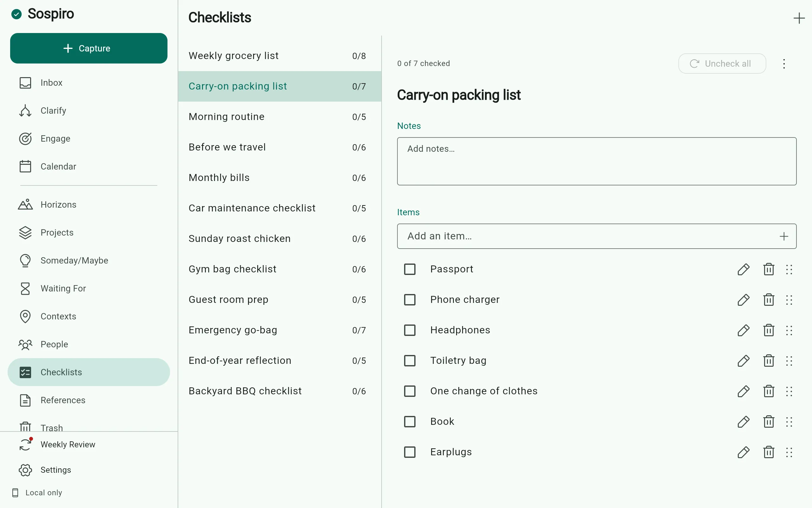The height and width of the screenshot is (508, 812).
Task: Open the Before we travel checklist
Action: pyautogui.click(x=279, y=147)
